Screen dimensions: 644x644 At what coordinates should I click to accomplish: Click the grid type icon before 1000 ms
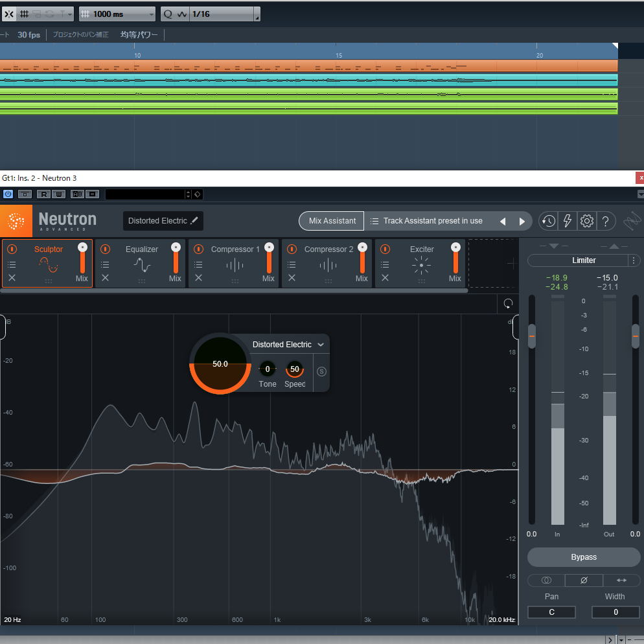point(85,14)
